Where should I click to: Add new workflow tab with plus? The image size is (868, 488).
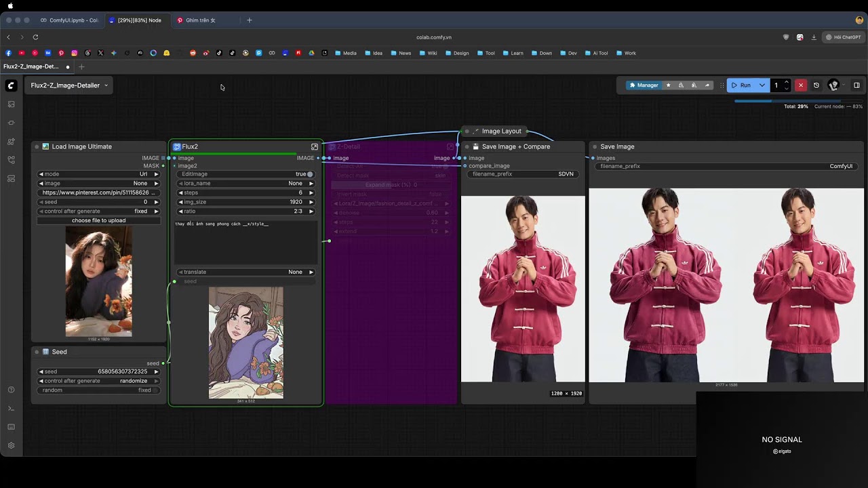(x=81, y=66)
